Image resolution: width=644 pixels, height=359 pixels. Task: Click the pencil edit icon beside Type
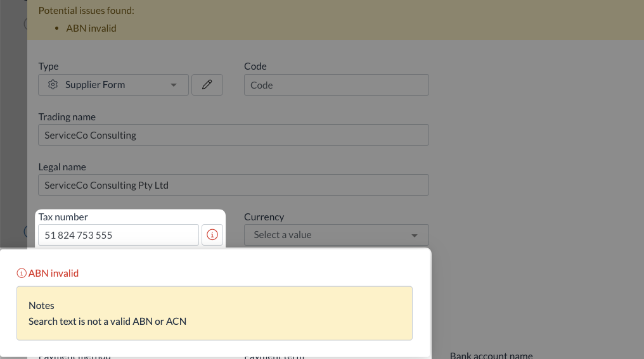(x=207, y=85)
